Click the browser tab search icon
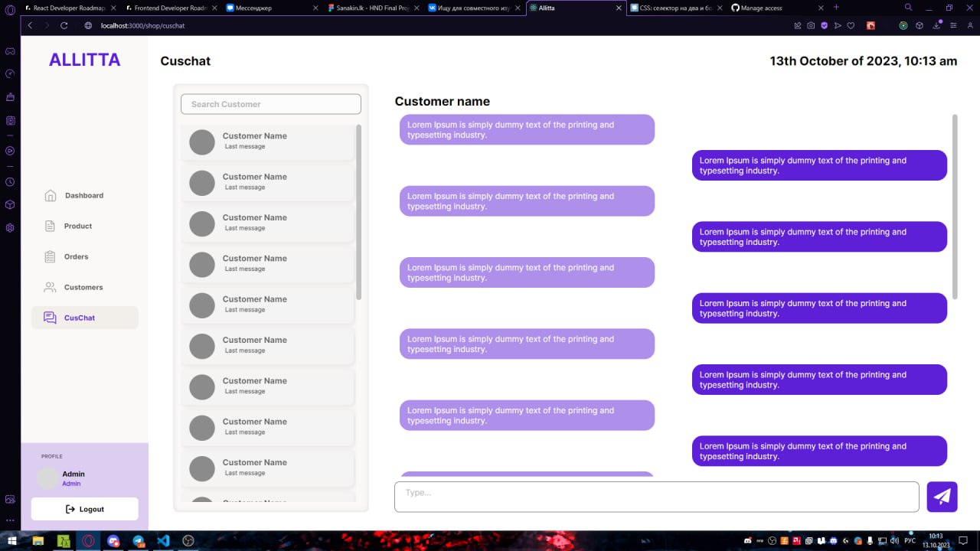Screen dimensions: 980x551 coord(909,8)
